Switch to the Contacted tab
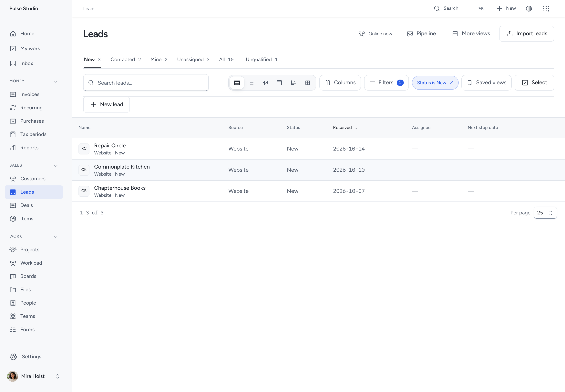This screenshot has height=392, width=565. [x=126, y=59]
